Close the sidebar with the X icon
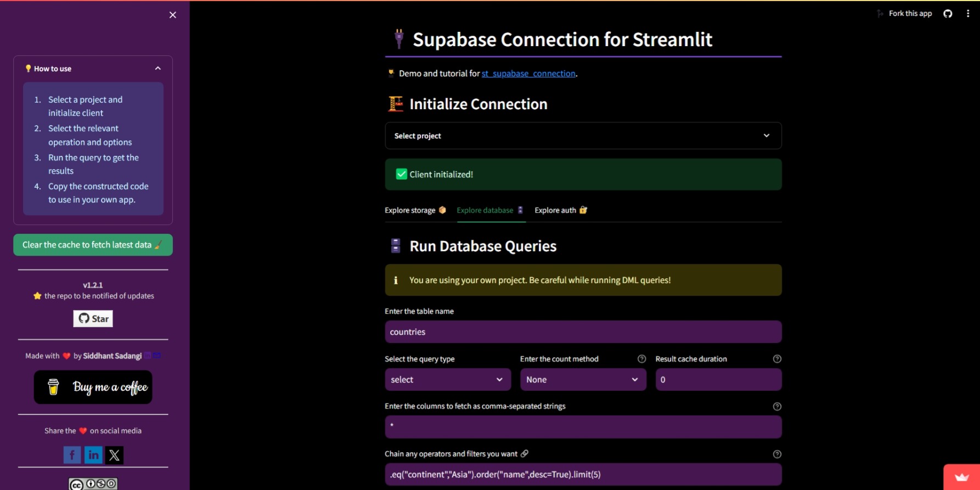This screenshot has width=980, height=490. 173,15
